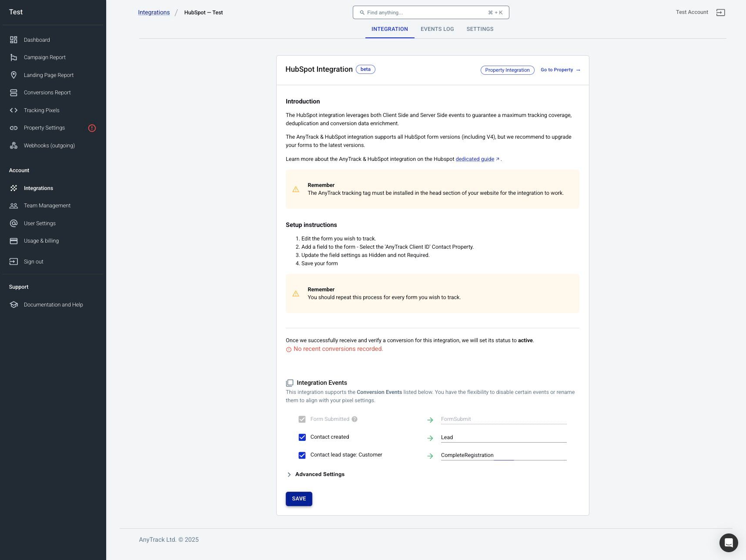746x560 pixels.
Task: Click the external link icon after dedicated guide
Action: pyautogui.click(x=498, y=159)
